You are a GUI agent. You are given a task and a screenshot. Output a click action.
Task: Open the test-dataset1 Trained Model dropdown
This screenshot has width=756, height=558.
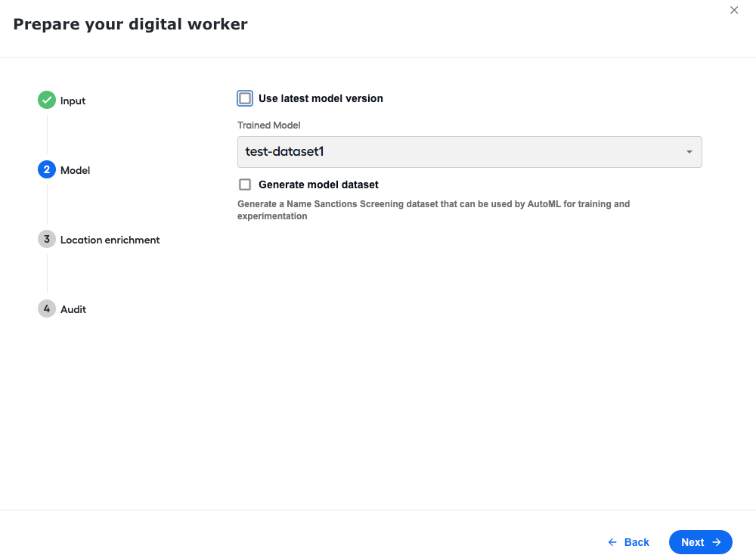[469, 152]
